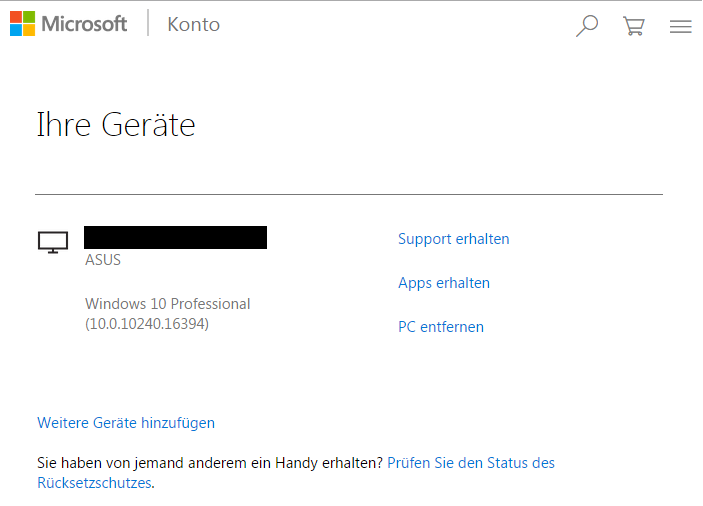Go to the Konto page link

[x=194, y=25]
